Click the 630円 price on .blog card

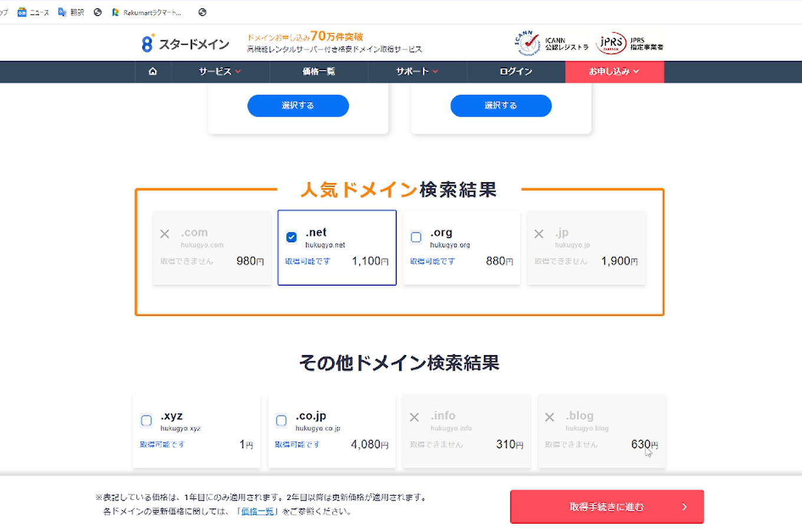coord(645,445)
